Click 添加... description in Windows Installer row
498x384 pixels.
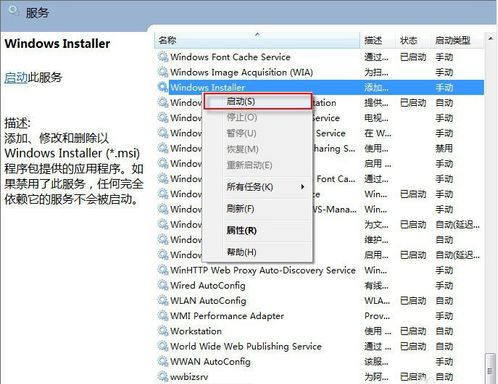pos(376,87)
